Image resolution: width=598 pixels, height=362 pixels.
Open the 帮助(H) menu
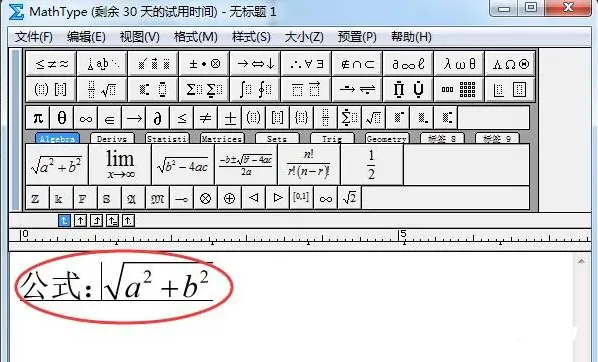[411, 37]
